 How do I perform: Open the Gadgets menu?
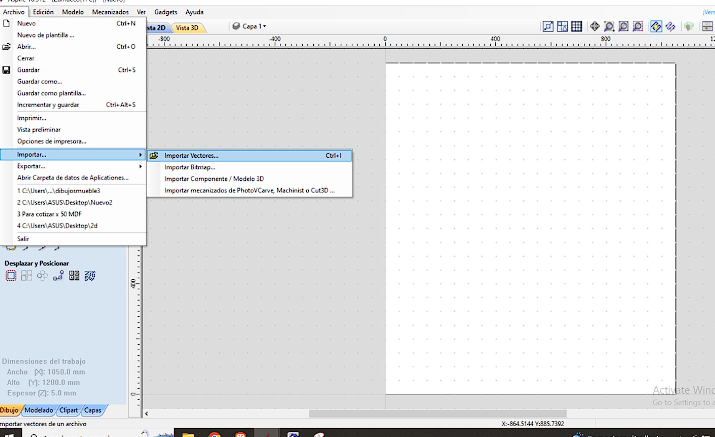tap(166, 12)
